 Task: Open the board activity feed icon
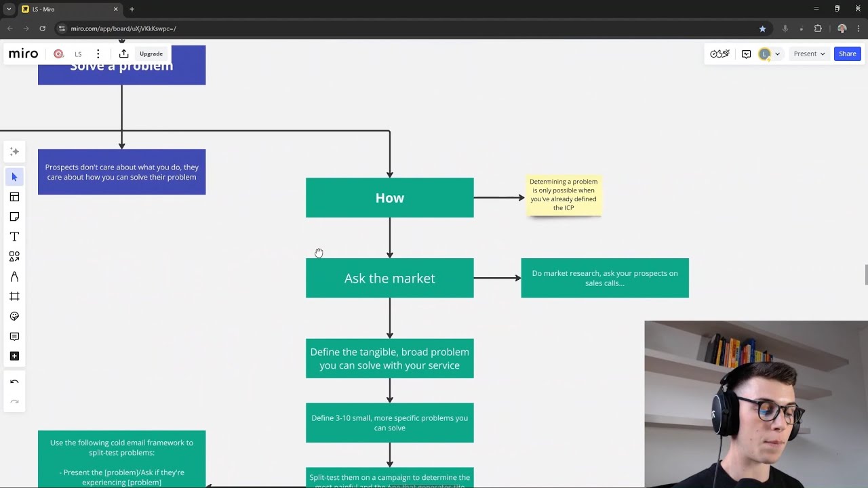(x=746, y=54)
